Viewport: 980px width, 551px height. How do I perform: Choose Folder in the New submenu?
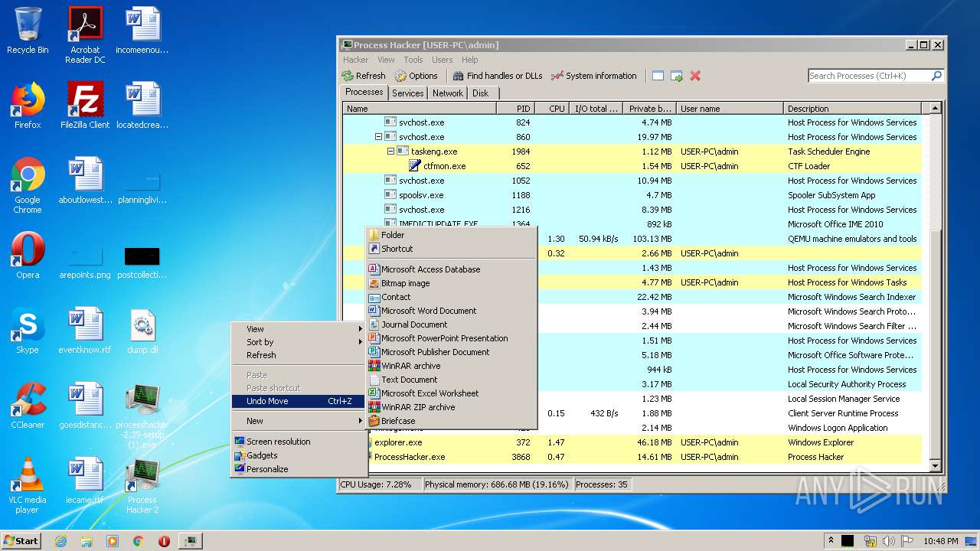(x=451, y=235)
